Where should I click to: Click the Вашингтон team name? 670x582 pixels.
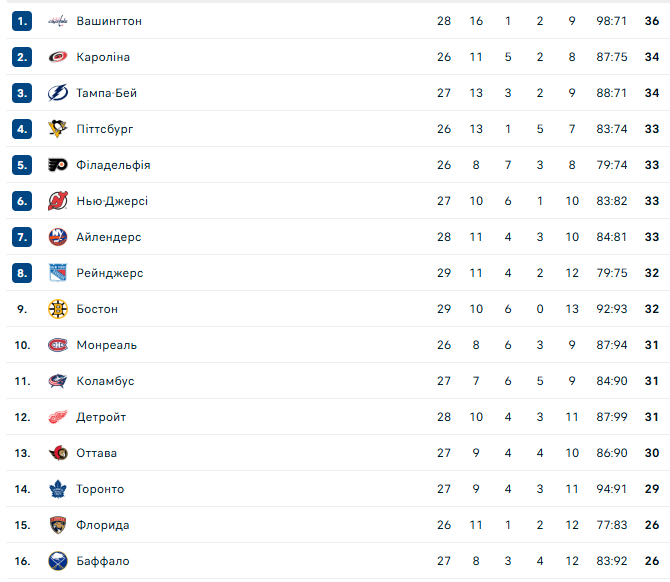(109, 21)
